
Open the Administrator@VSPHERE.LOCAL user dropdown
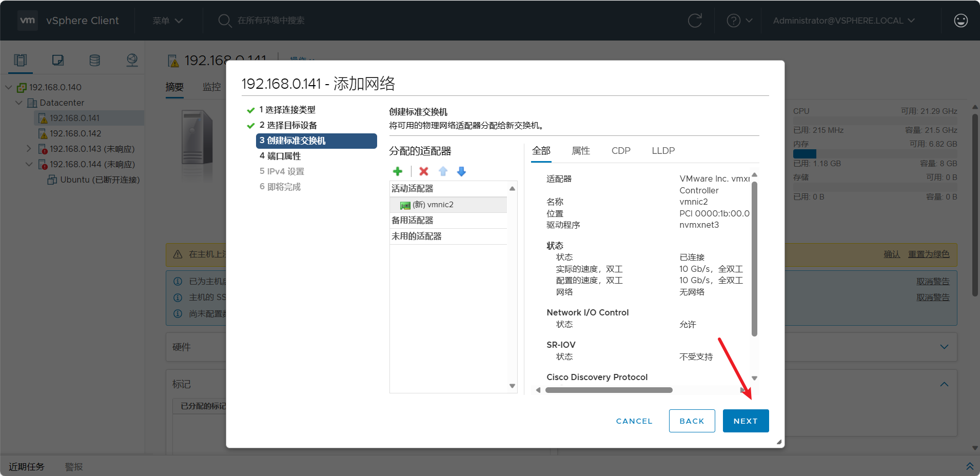pos(844,21)
